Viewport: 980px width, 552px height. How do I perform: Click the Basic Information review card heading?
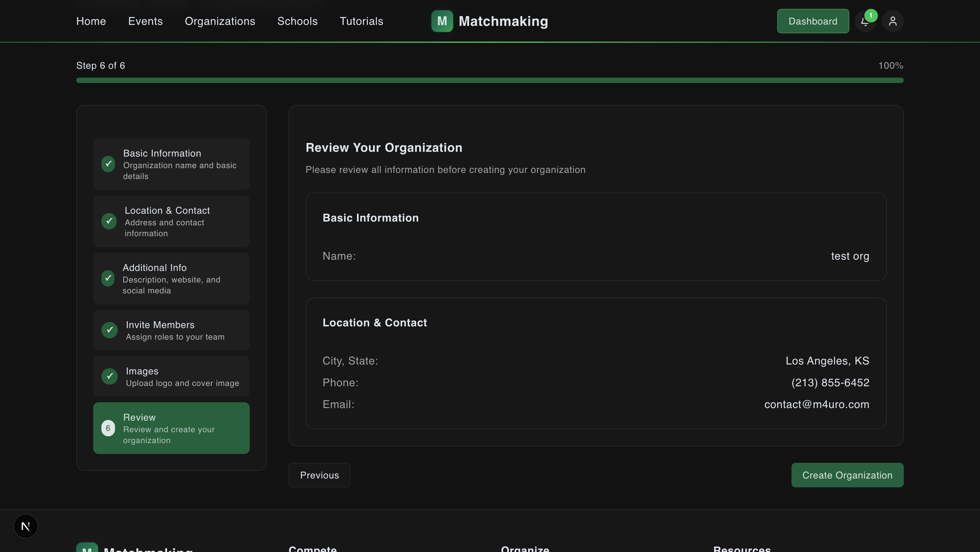click(x=371, y=217)
